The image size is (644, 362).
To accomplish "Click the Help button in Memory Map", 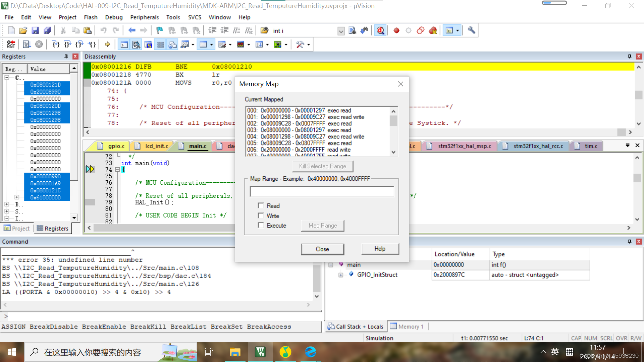I will click(380, 249).
